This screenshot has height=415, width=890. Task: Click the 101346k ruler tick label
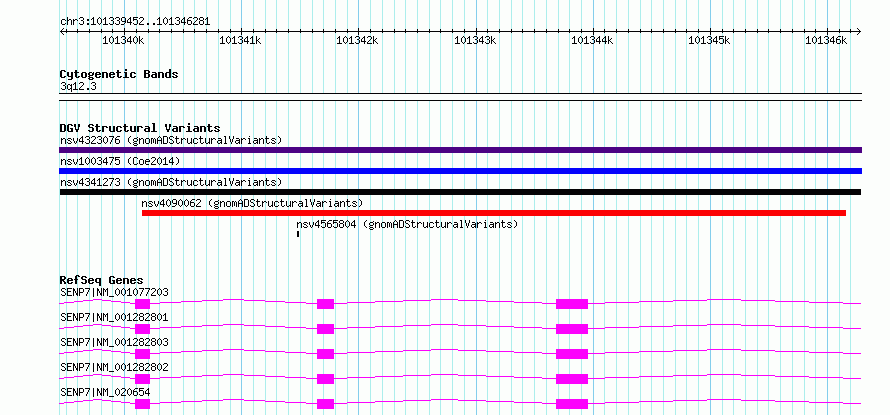[x=826, y=40]
